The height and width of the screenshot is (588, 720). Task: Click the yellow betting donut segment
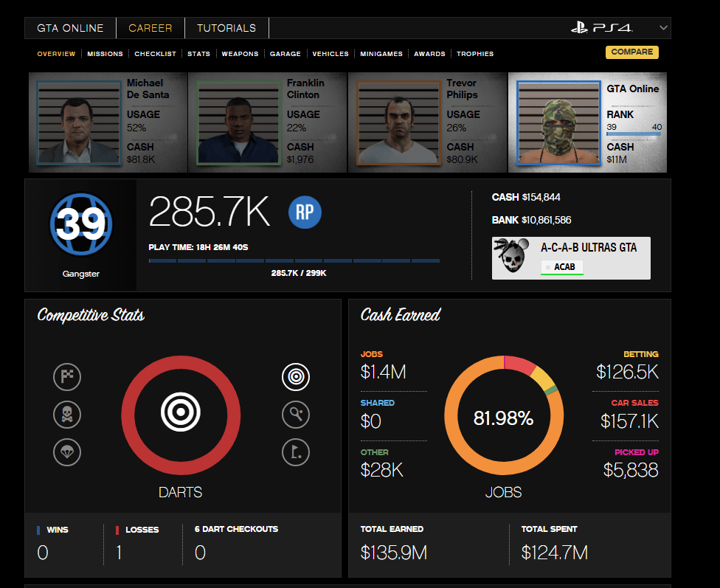pos(543,378)
